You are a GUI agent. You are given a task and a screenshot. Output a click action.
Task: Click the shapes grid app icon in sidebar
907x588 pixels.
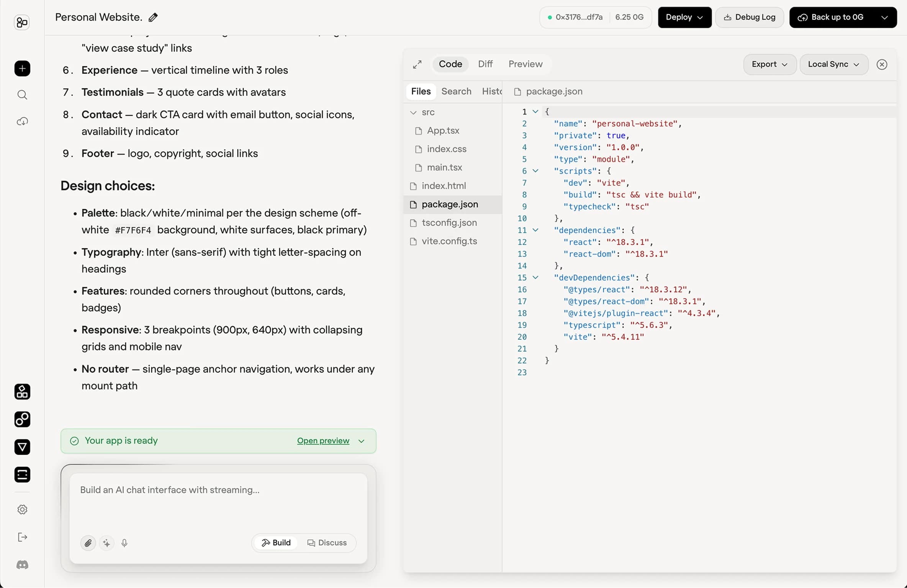click(22, 392)
